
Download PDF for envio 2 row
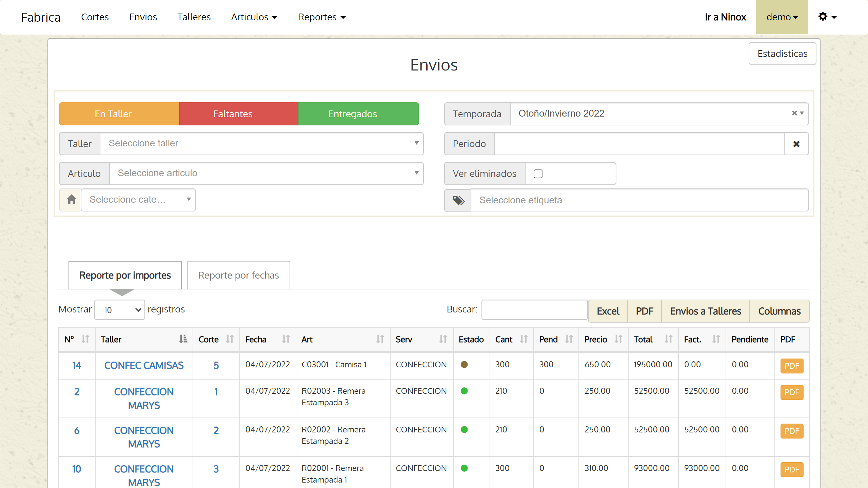click(792, 392)
